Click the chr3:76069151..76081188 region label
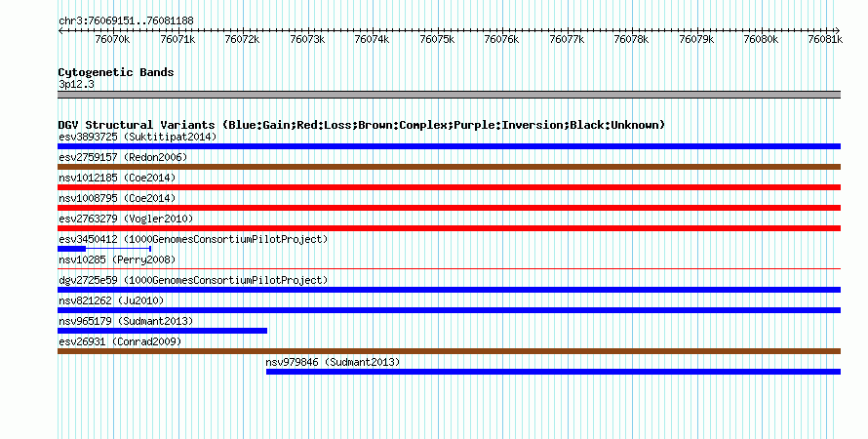The image size is (868, 439). click(x=126, y=20)
